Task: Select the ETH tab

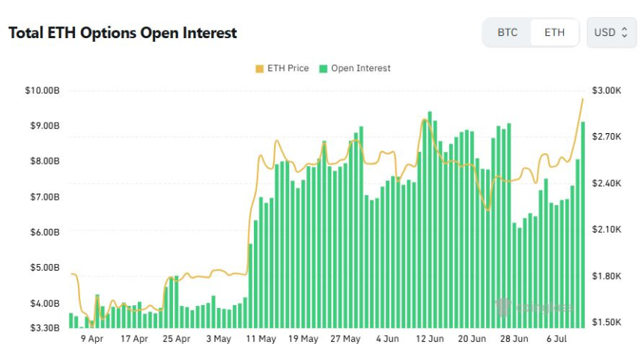Action: click(x=554, y=33)
